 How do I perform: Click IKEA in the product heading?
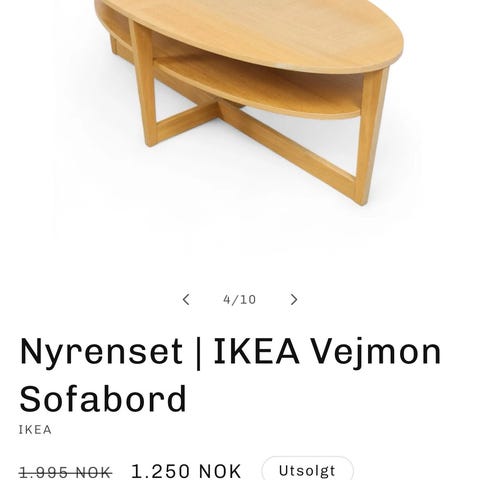(x=256, y=351)
